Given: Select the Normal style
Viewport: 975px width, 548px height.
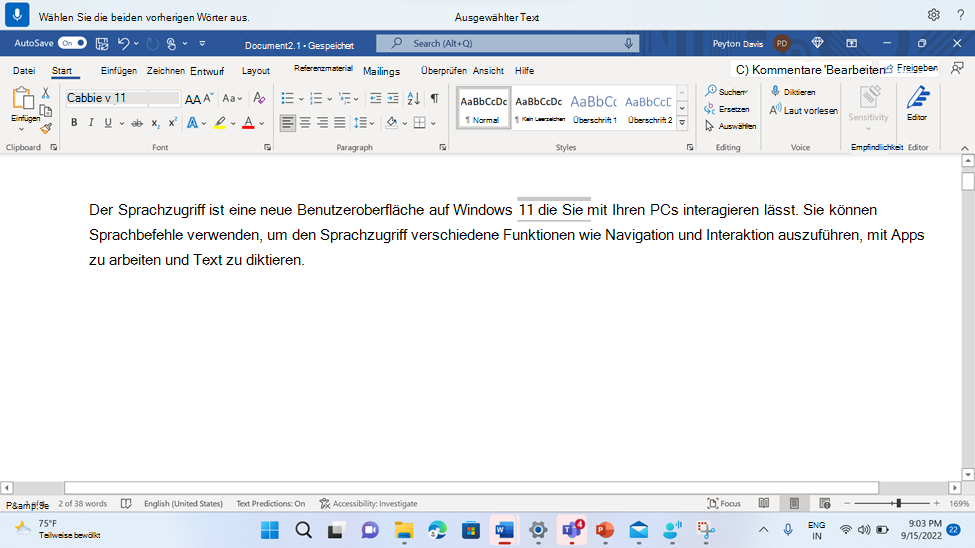Looking at the screenshot, I should pos(483,108).
